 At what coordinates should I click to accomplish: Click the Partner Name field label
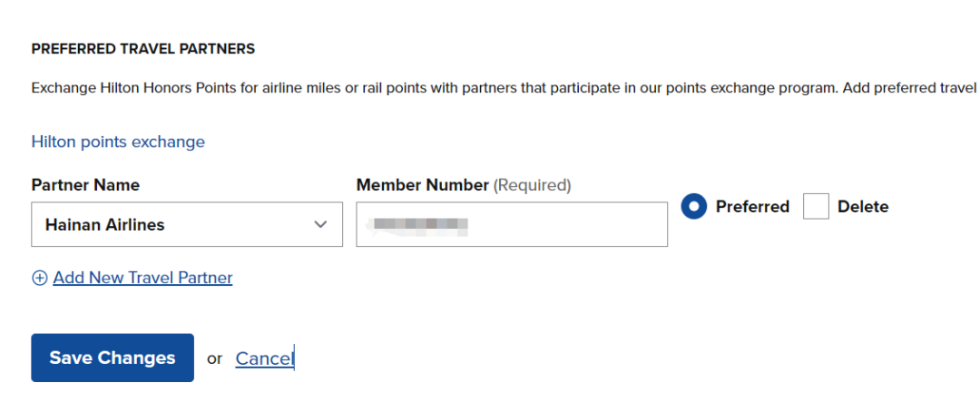(85, 185)
